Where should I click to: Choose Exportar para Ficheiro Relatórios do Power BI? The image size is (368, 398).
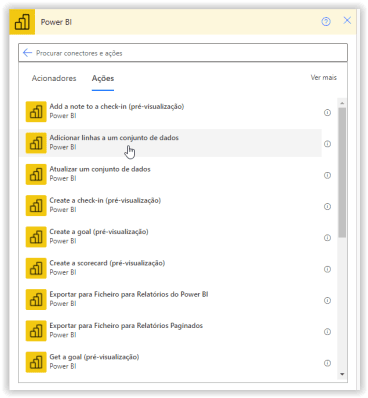tap(171, 300)
